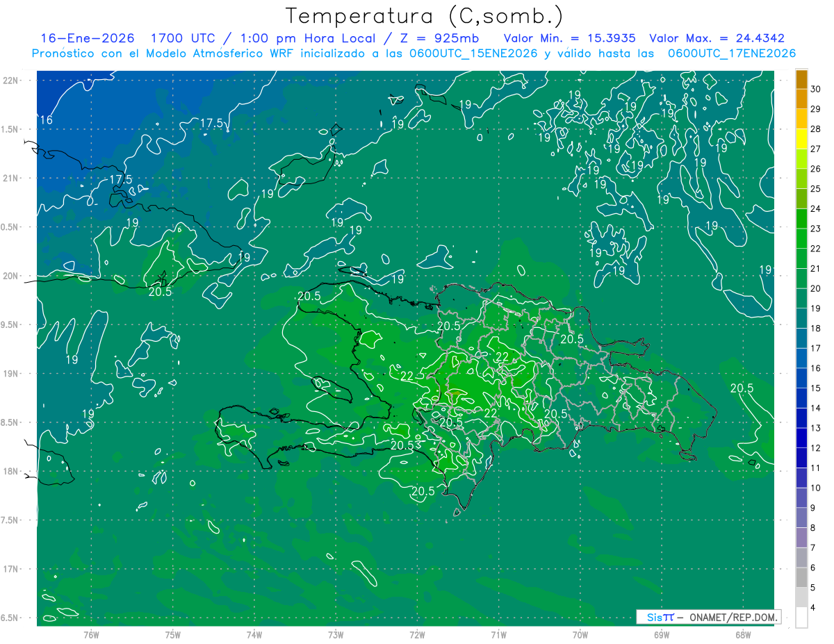The width and height of the screenshot is (834, 644).
Task: Click the '68W' longitude axis label
Action: (743, 634)
